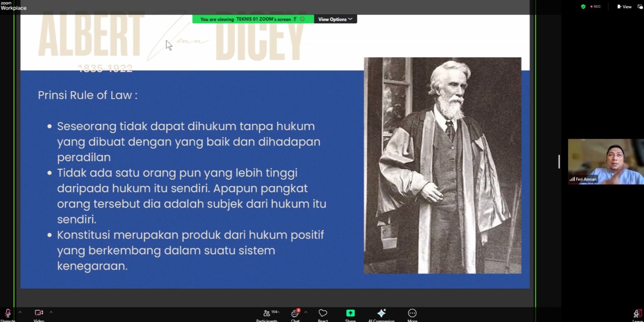
Task: Click the green Share screen button
Action: (350, 314)
